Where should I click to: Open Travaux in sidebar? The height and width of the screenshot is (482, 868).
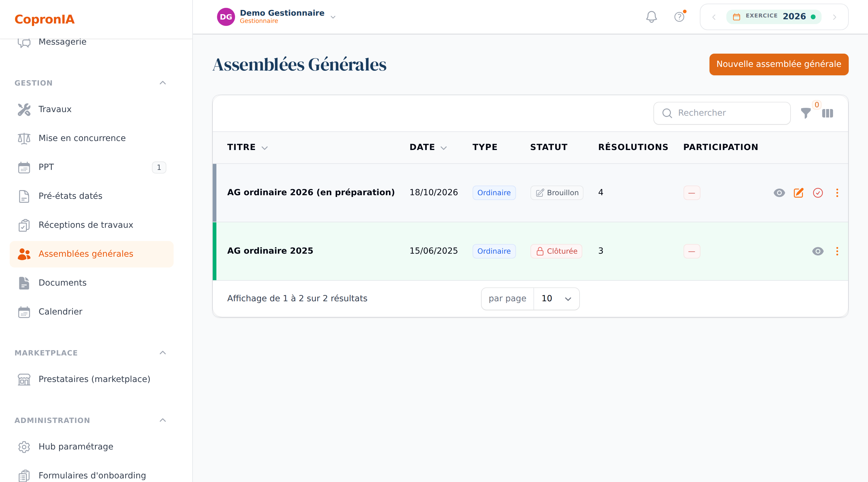point(91,109)
